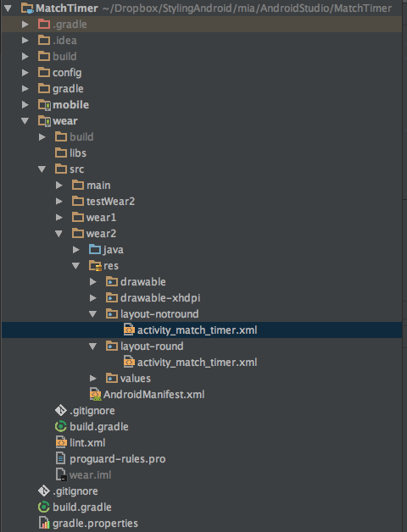This screenshot has width=407, height=532.
Task: Expand the mobile module node
Action: point(25,105)
